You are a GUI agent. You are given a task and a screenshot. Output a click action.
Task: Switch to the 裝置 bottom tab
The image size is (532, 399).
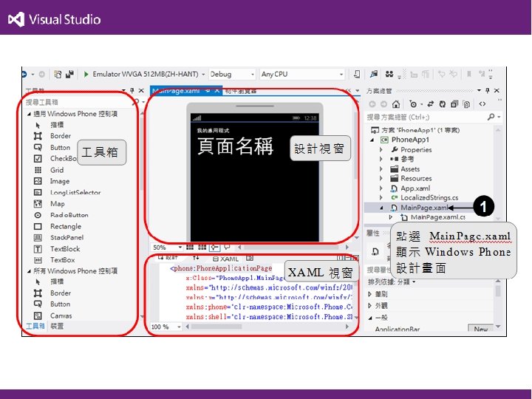(57, 326)
